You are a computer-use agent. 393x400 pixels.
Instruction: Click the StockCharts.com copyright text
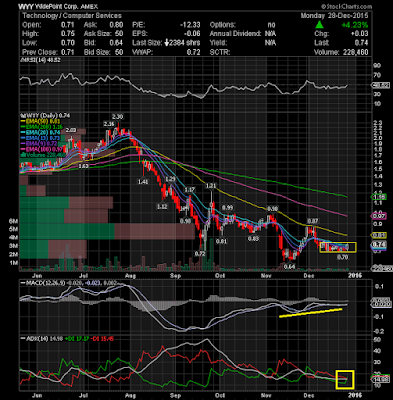tap(346, 6)
